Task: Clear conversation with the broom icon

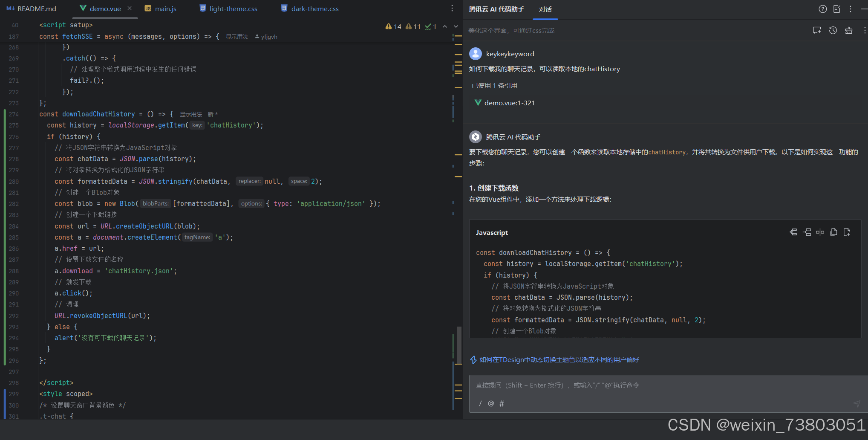Action: tap(849, 30)
